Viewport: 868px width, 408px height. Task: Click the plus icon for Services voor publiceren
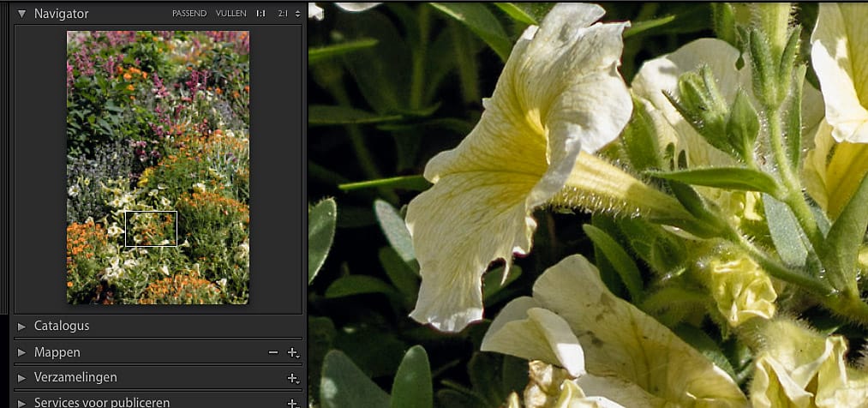click(292, 402)
